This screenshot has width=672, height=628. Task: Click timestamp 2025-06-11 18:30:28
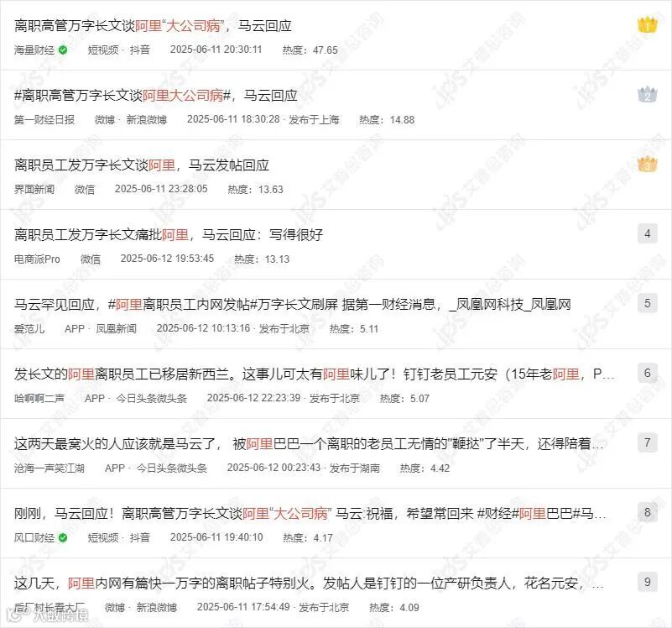point(233,119)
